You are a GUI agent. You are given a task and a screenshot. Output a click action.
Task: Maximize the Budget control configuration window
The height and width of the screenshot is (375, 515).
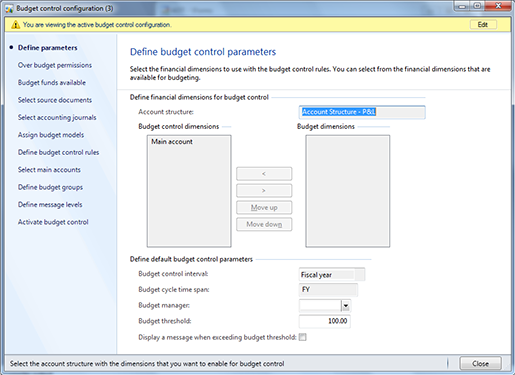[x=477, y=6]
